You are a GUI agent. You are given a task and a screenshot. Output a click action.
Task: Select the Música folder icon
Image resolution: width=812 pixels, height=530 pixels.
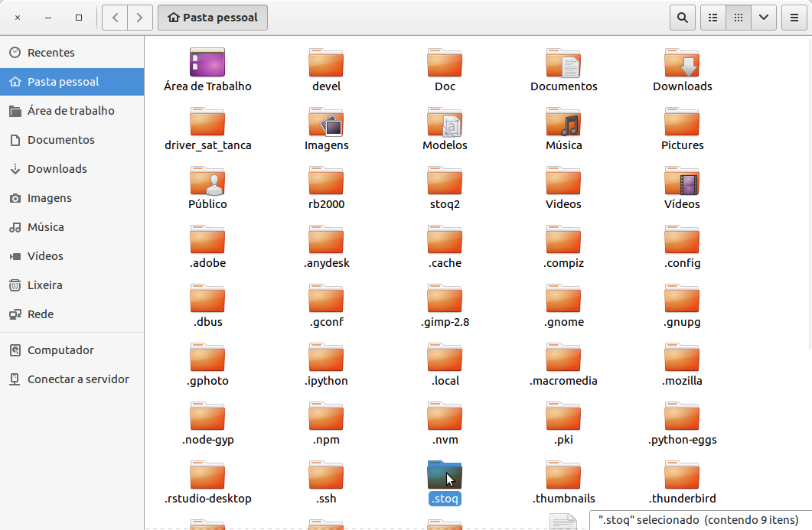point(563,122)
